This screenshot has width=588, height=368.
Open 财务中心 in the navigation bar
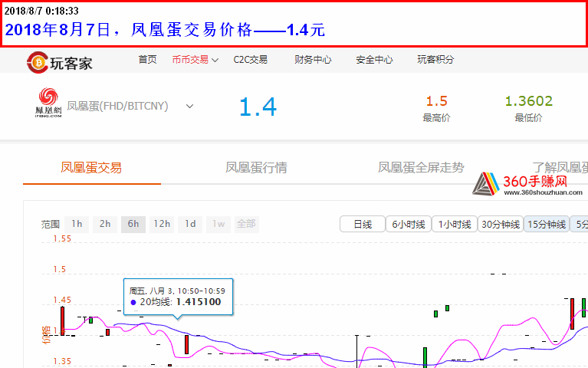[x=313, y=60]
